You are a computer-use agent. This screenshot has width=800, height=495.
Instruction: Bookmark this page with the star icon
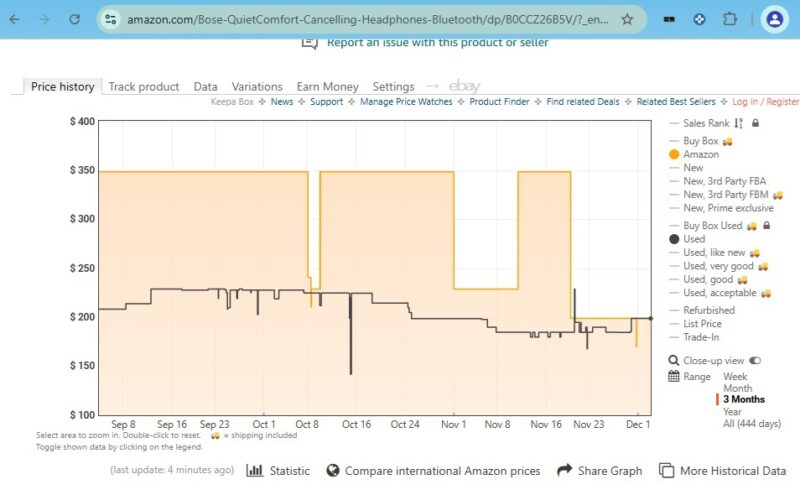coord(627,19)
